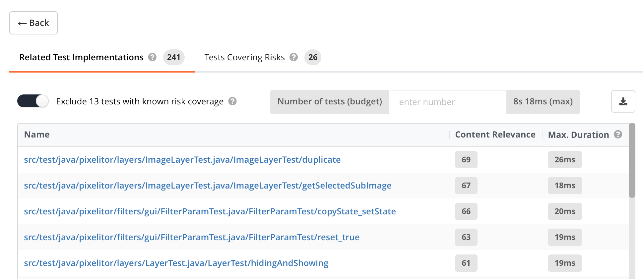Click relevance value 66 in copyState_setState row
Screen dimensions: 644x279
click(466, 211)
